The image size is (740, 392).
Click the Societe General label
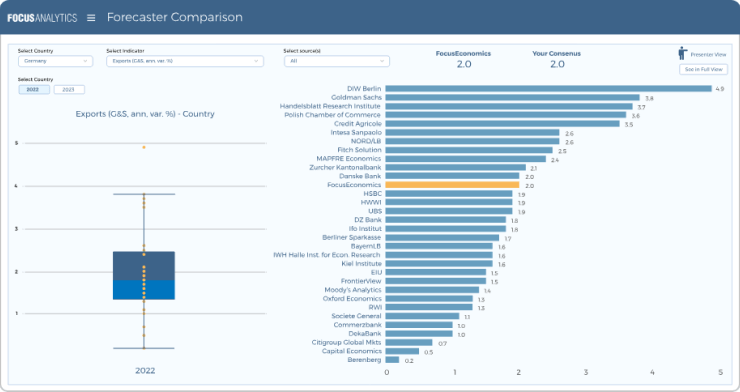356,316
